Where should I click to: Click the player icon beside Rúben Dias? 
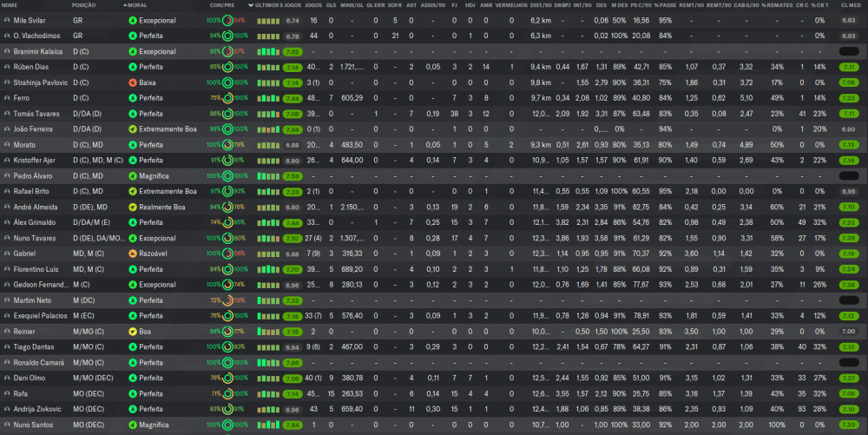(7, 67)
